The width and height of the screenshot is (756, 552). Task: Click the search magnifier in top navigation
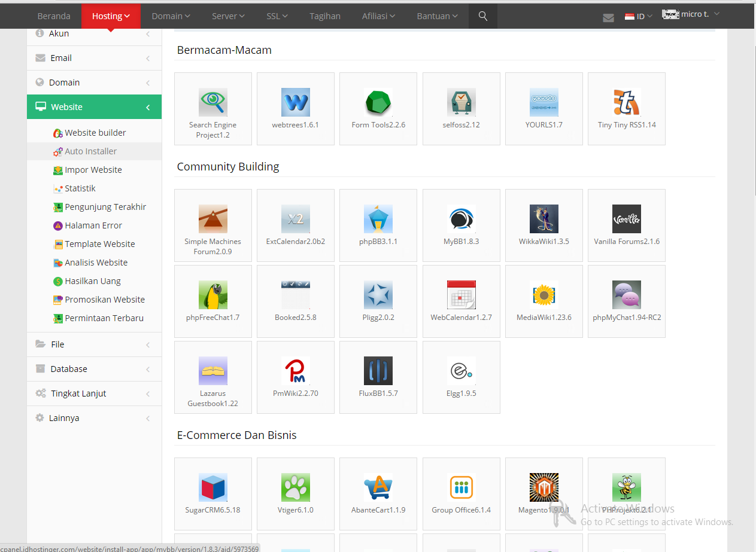(x=483, y=16)
